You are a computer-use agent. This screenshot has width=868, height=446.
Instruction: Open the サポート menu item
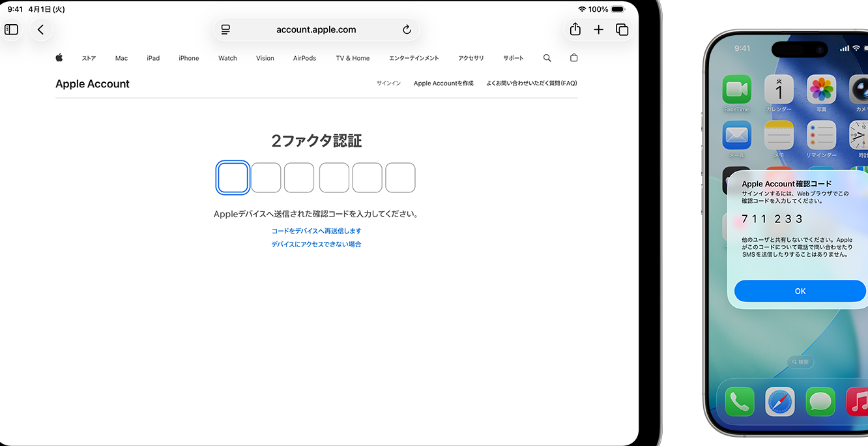pos(514,58)
